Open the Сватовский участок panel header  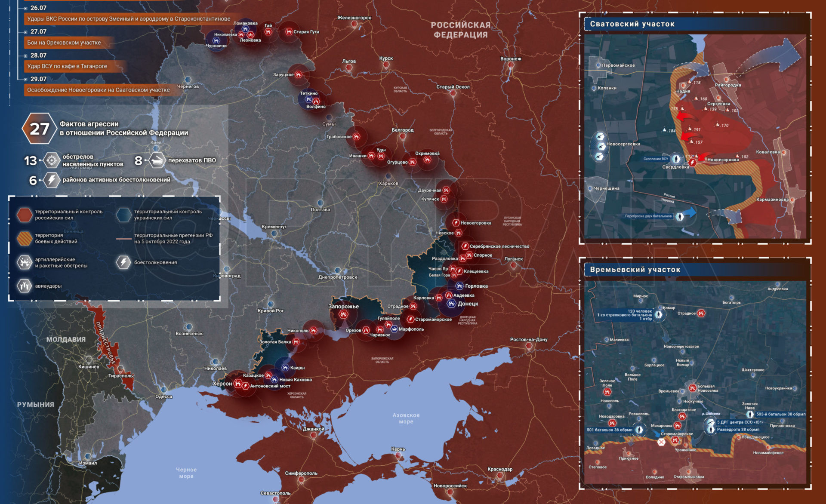[x=632, y=24]
